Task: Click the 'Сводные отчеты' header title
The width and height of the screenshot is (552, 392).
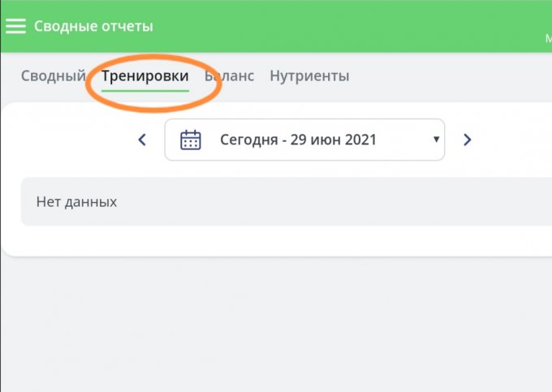Action: 93,26
